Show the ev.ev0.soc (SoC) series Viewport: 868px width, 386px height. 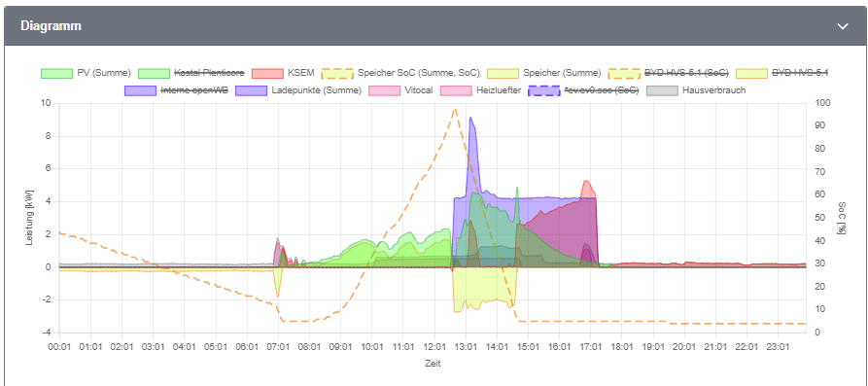click(584, 89)
